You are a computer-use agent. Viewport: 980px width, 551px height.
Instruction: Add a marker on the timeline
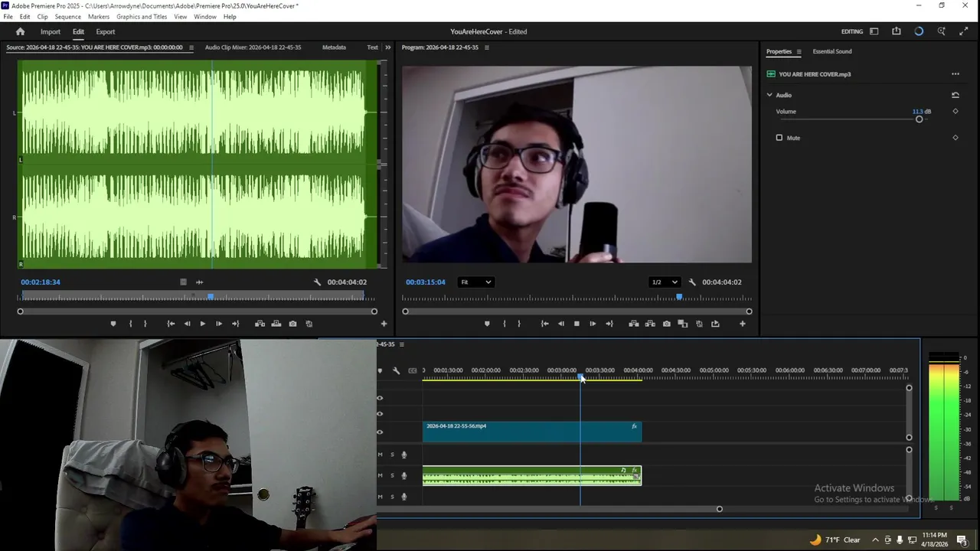pos(380,370)
